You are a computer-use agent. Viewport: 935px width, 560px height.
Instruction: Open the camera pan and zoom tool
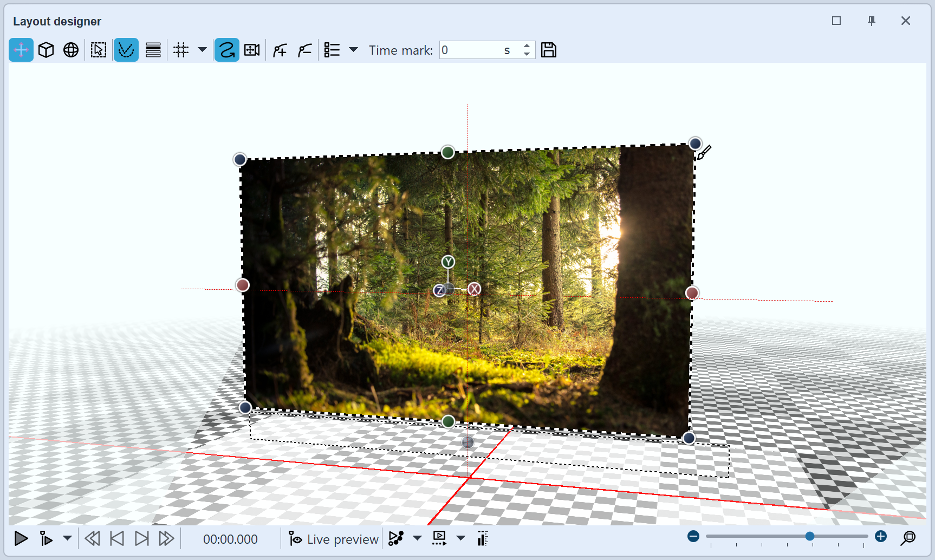[x=252, y=49]
